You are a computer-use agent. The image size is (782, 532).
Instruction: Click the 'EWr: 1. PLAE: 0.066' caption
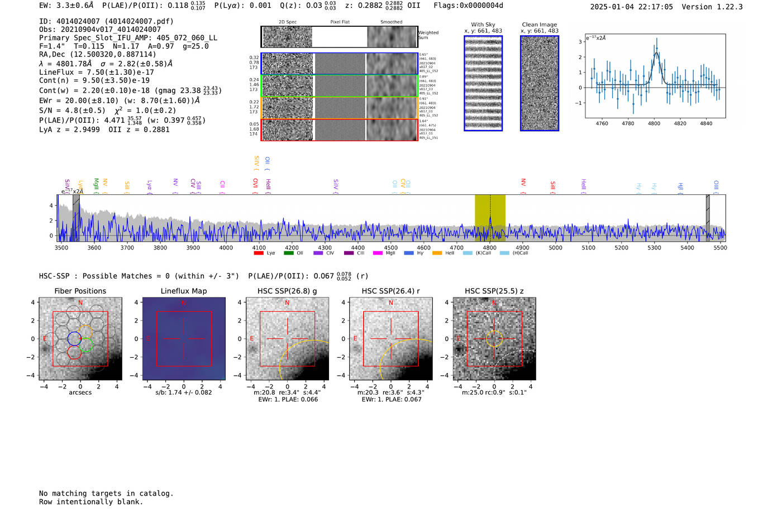point(288,400)
